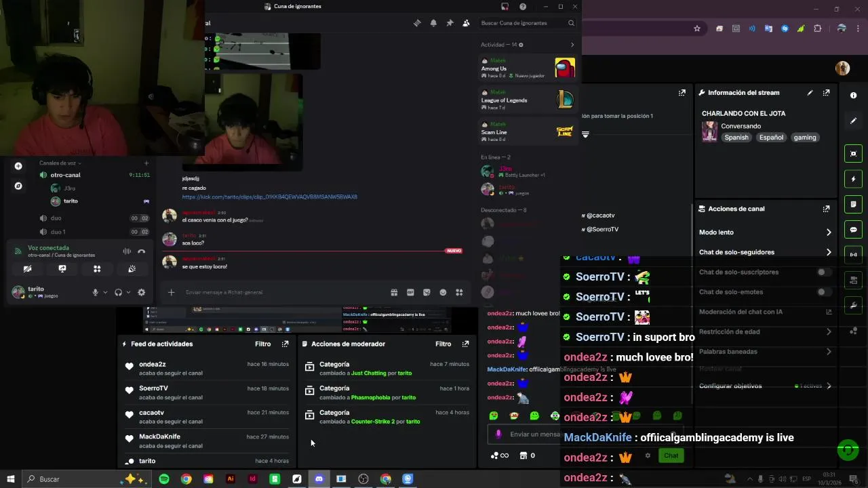Edit stream info pencil icon
The width and height of the screenshot is (868, 488).
pos(810,93)
